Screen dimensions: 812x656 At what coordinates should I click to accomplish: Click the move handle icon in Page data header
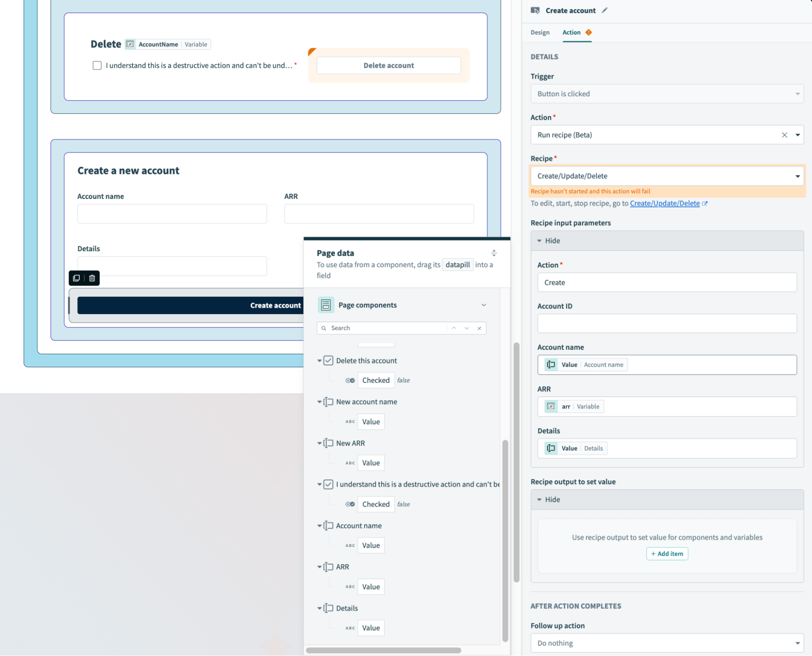coord(494,253)
